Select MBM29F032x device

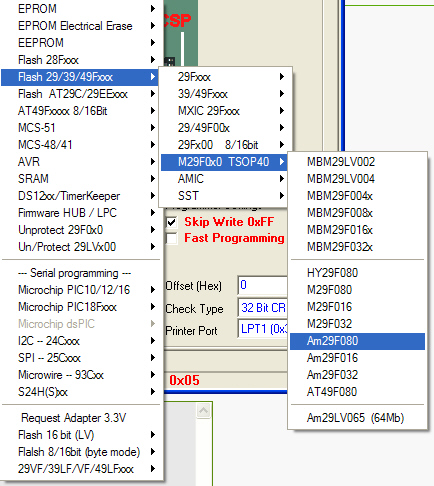point(357,247)
